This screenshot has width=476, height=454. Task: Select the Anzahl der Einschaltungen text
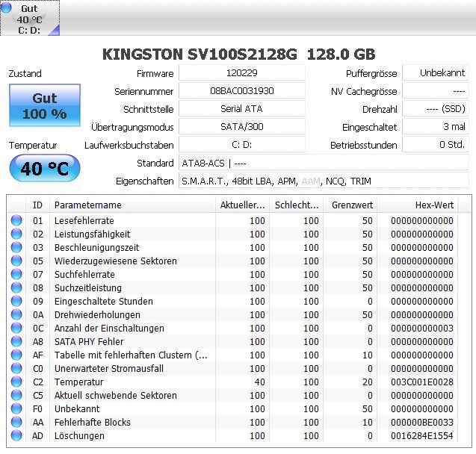click(x=109, y=328)
